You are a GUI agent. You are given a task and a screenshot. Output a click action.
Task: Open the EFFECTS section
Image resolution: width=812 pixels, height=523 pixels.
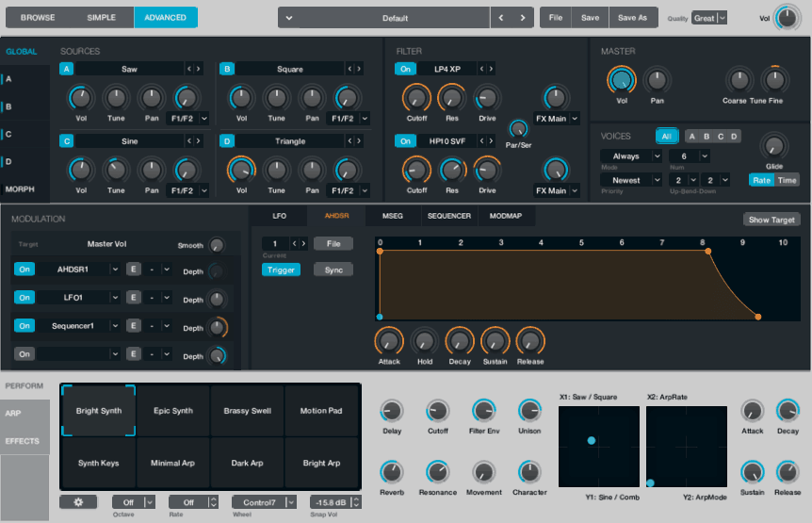24,441
